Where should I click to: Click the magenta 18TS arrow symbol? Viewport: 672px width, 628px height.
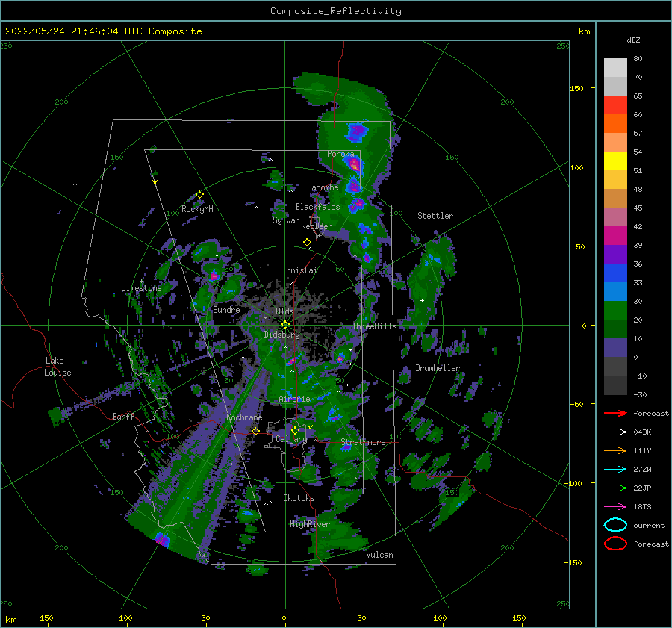[615, 507]
